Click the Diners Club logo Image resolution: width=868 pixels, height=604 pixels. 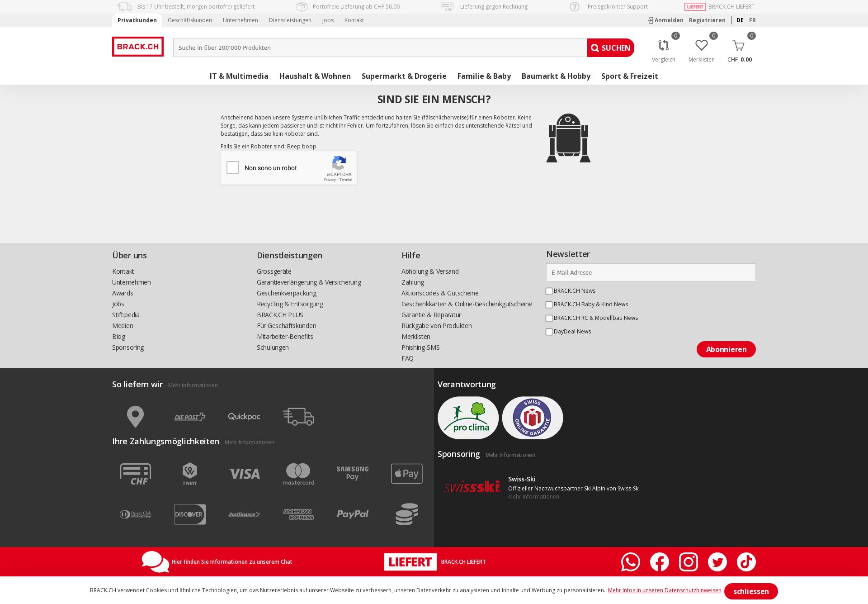pos(136,514)
